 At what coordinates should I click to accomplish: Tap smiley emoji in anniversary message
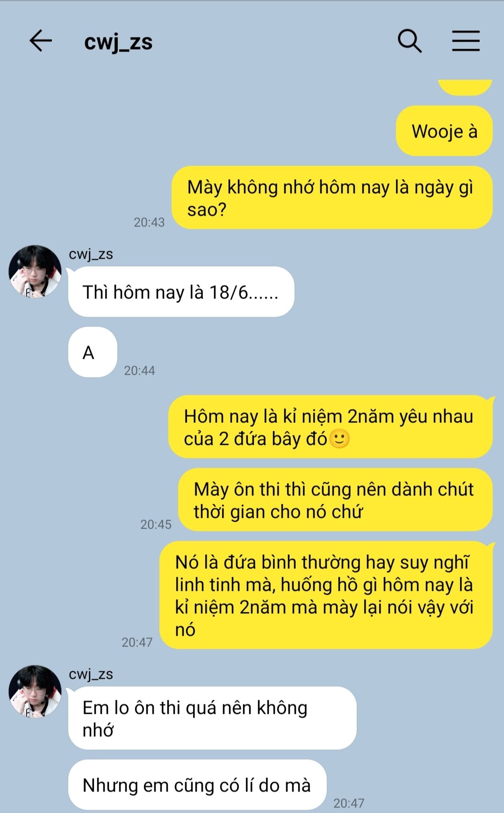click(339, 439)
